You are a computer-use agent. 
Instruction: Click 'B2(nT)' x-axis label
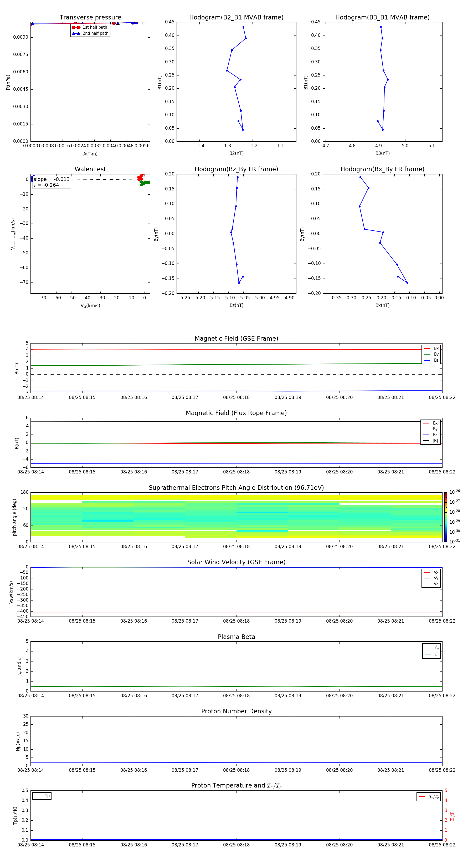coord(236,153)
